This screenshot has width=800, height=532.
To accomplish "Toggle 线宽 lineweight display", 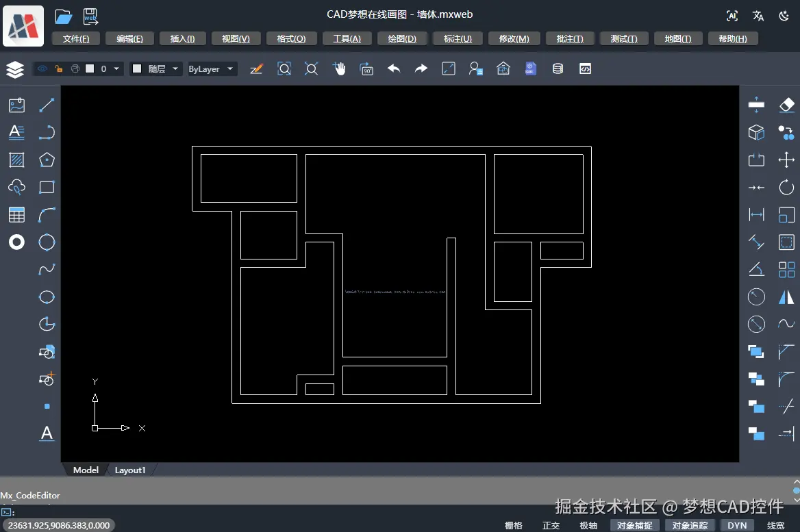I will point(775,525).
